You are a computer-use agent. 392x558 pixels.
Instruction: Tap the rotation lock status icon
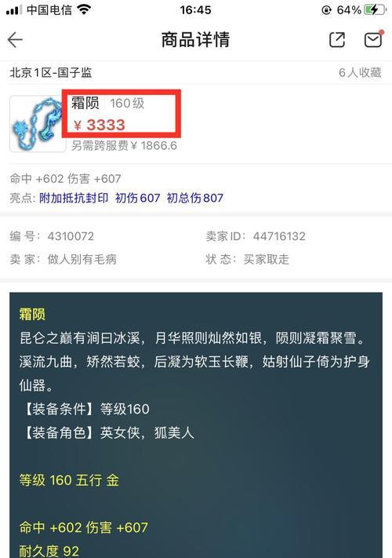point(327,10)
